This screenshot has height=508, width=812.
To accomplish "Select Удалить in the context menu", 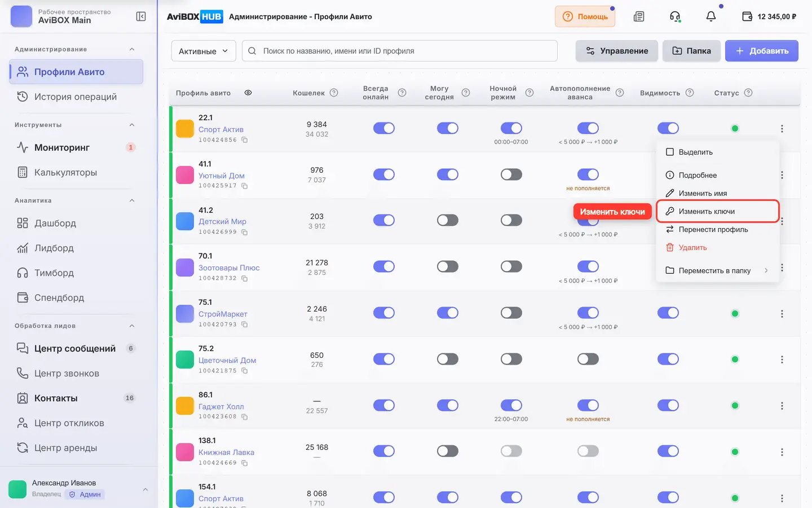I will [718, 247].
